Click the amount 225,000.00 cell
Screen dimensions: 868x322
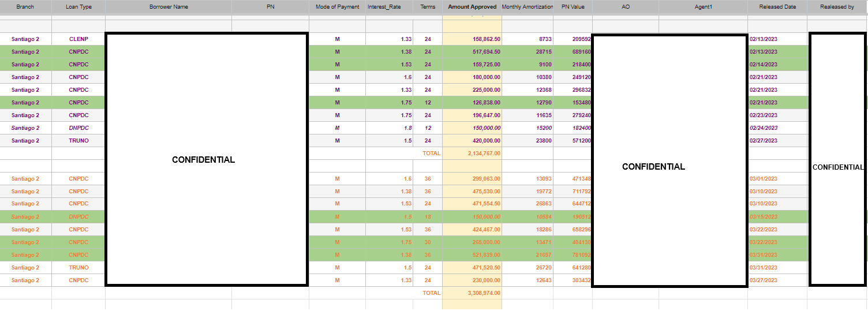pos(472,90)
